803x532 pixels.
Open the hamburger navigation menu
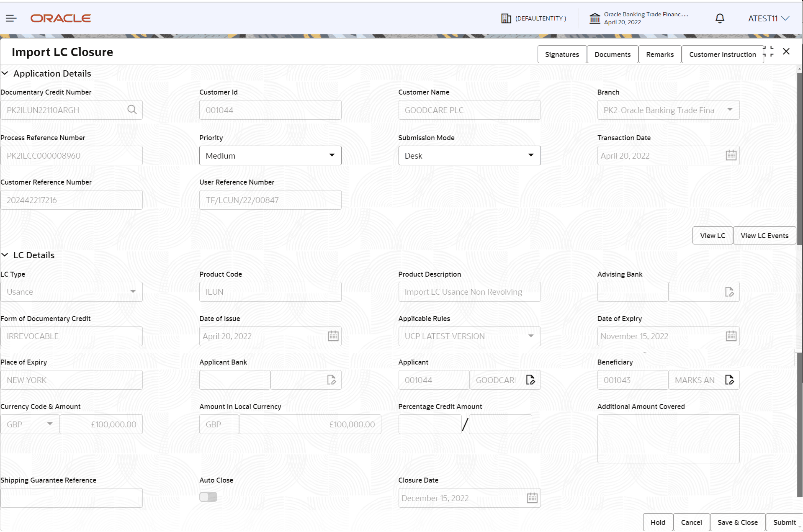(x=11, y=18)
